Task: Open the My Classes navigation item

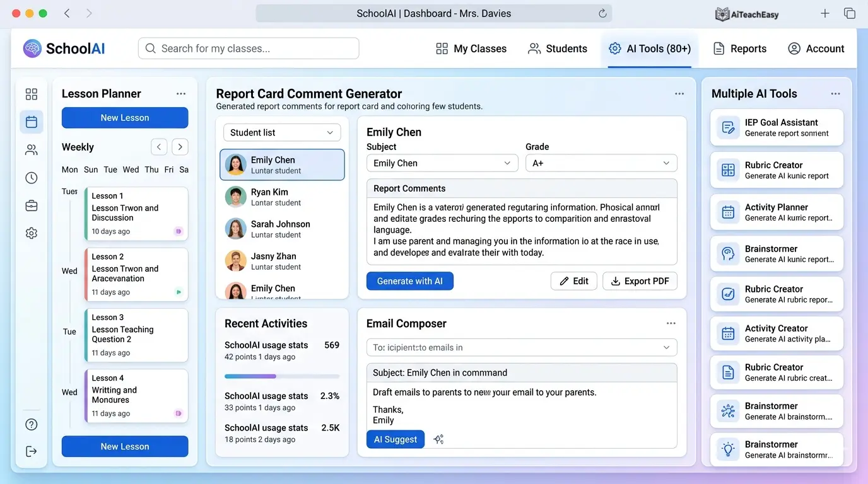Action: point(471,48)
